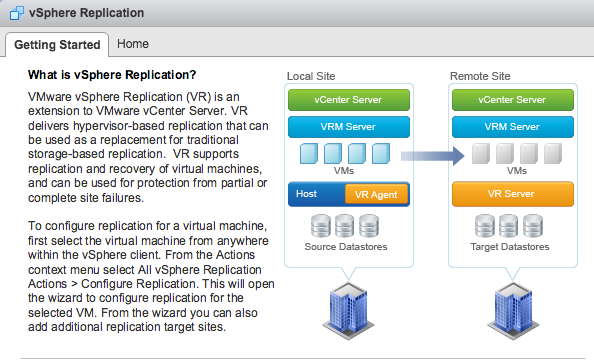Click the 'To configure replication for a virtual machine,' line
594x362 pixels.
coord(147,226)
